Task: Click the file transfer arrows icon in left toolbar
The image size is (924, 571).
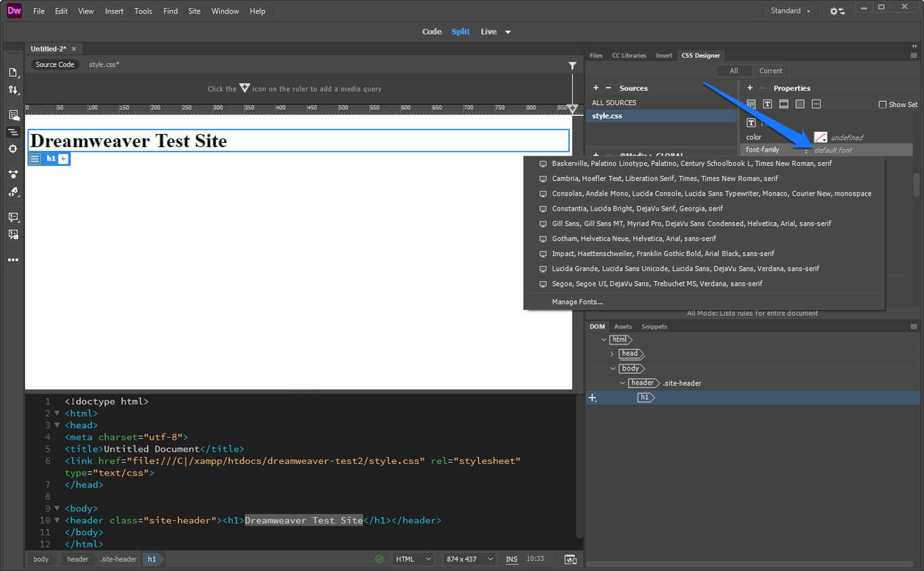Action: click(14, 89)
